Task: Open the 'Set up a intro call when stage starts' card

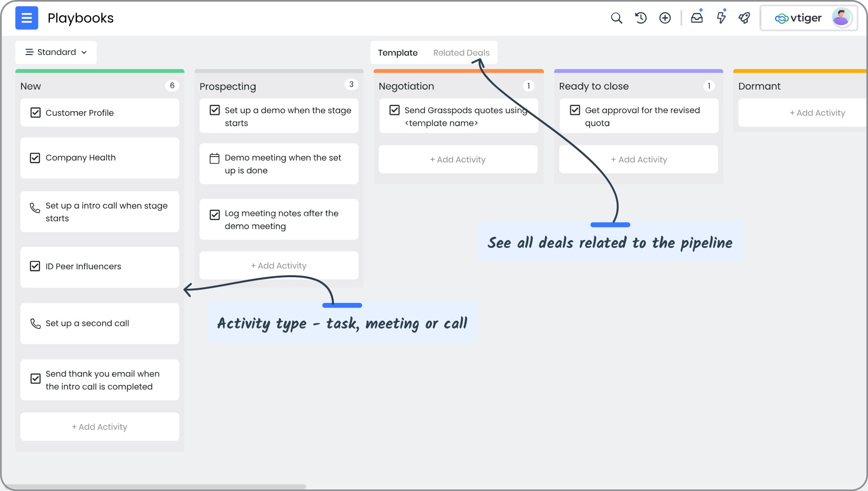Action: (100, 212)
